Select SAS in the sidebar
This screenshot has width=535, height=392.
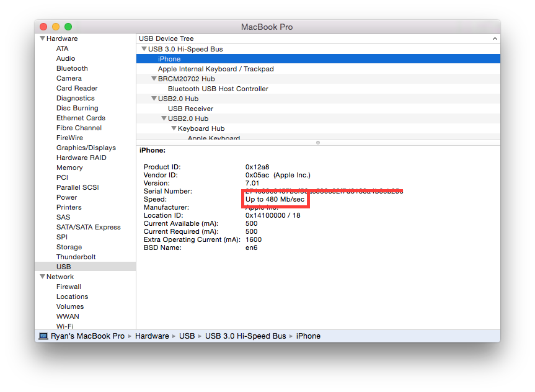63,217
